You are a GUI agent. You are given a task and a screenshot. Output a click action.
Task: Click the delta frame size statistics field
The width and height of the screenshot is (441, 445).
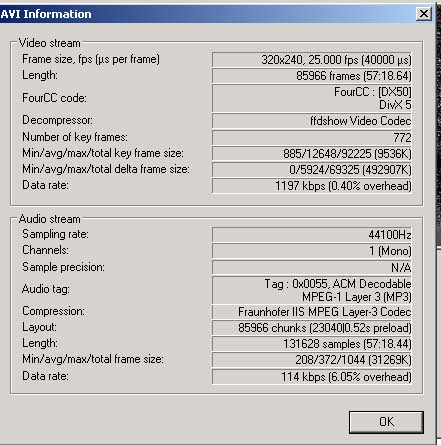tap(312, 169)
